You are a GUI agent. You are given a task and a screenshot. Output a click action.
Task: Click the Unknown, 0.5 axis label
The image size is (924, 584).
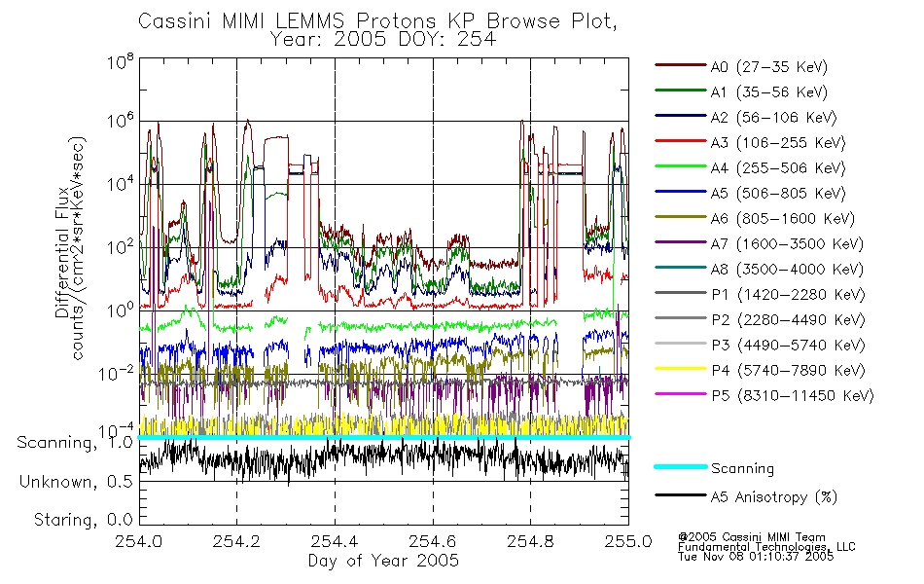click(x=76, y=482)
